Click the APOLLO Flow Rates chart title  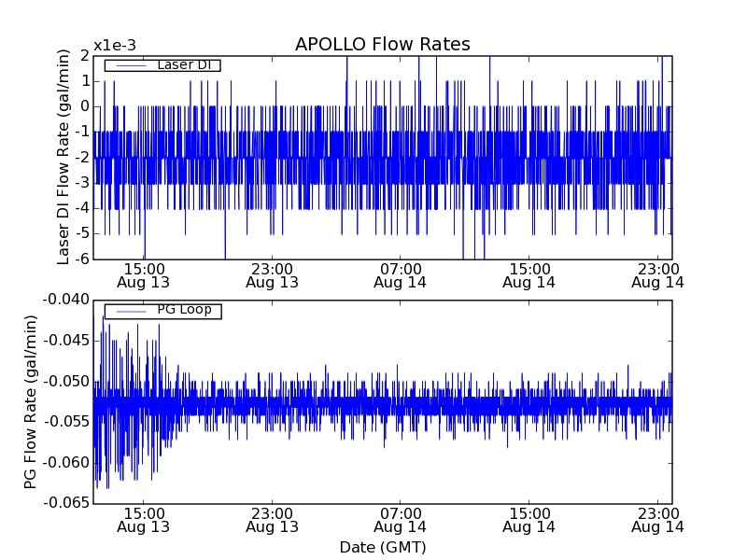(382, 45)
